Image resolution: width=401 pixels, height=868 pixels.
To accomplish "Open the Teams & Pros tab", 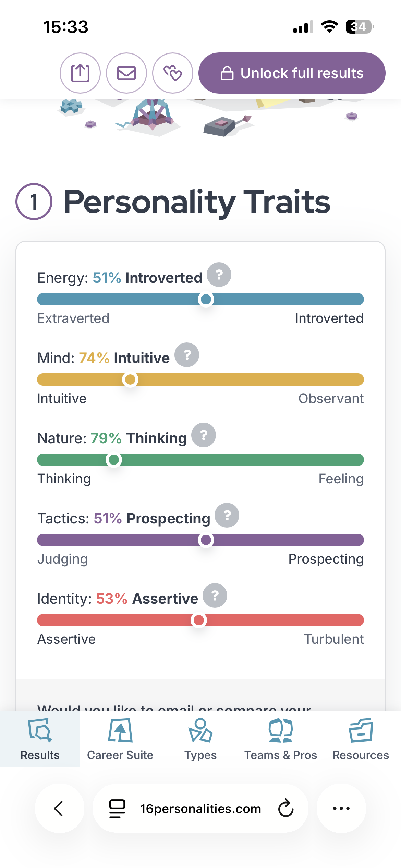I will [281, 739].
